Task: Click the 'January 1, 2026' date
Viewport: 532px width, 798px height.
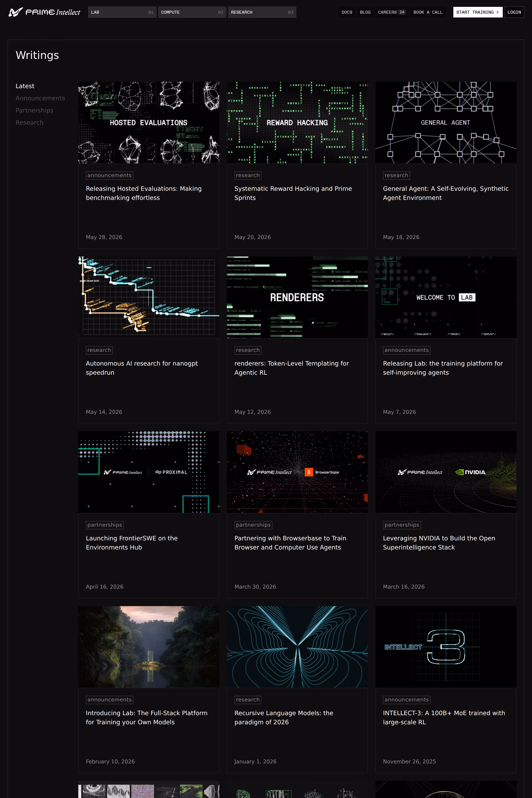Action: [x=255, y=762]
